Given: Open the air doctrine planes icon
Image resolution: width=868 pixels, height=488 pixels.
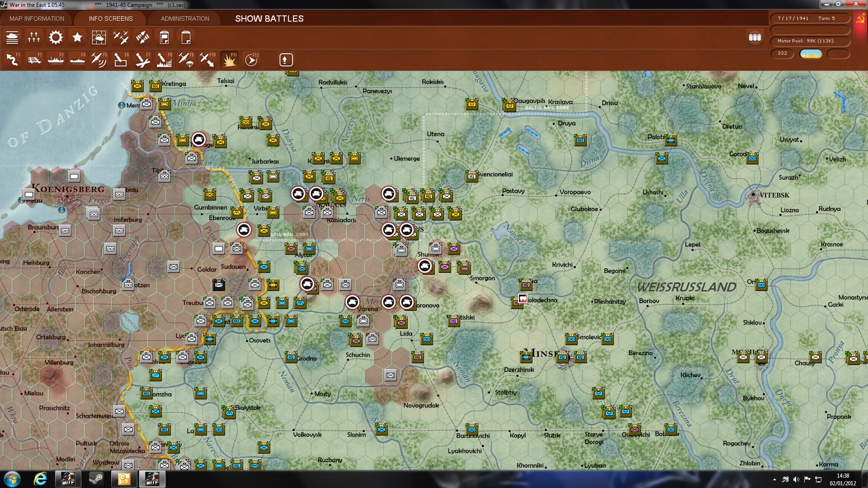Looking at the screenshot, I should [121, 38].
